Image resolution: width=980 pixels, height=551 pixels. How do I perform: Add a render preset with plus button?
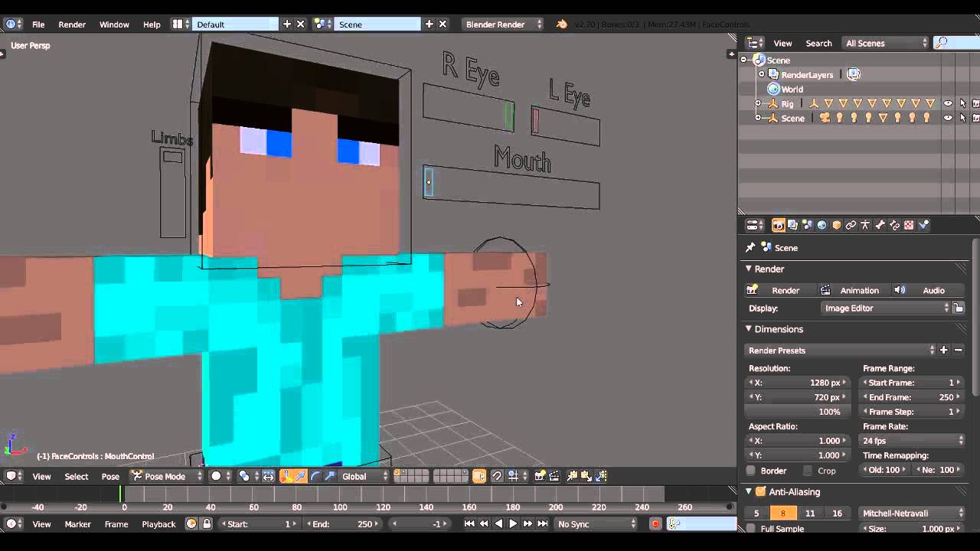944,350
